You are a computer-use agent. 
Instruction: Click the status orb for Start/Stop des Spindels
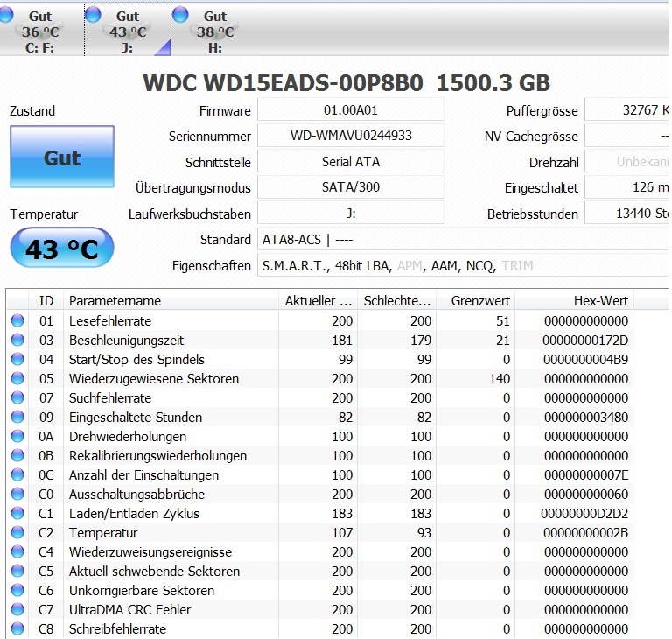[17, 359]
